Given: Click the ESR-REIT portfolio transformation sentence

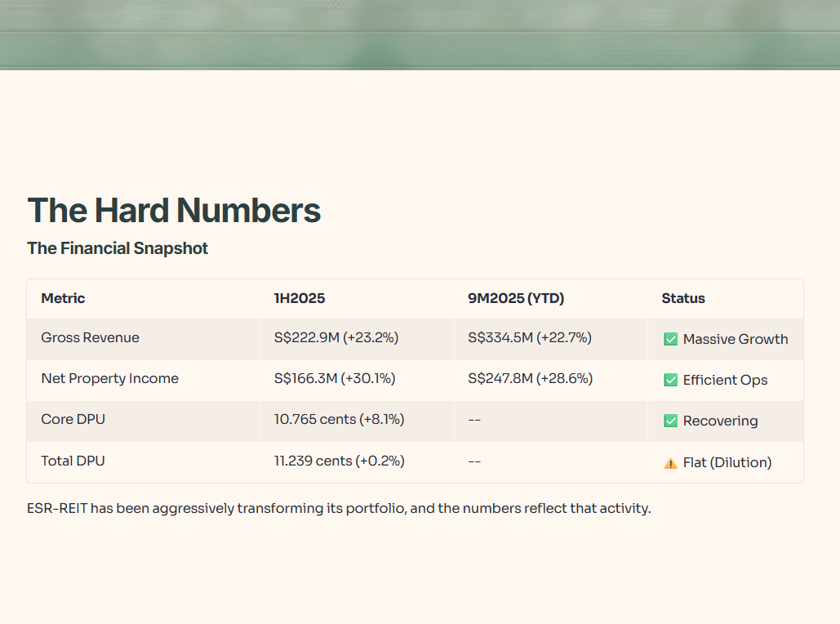Looking at the screenshot, I should click(x=339, y=508).
